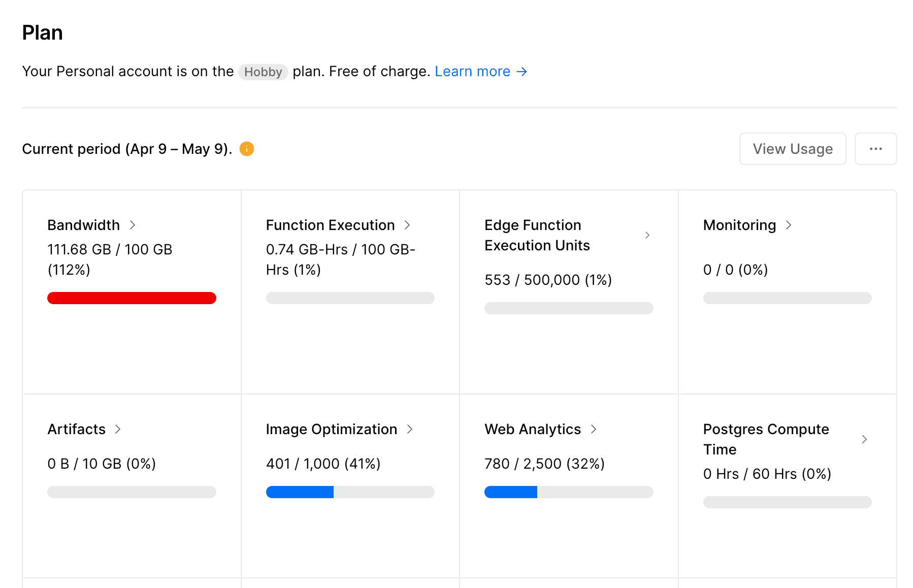The width and height of the screenshot is (913, 588).
Task: Select the Monitoring card heading
Action: 739,225
